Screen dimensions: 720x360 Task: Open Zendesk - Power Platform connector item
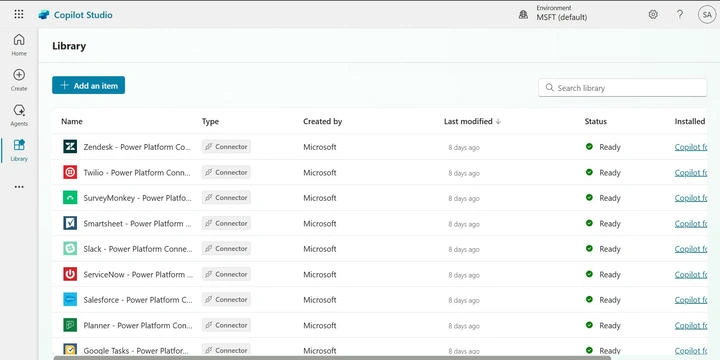coord(137,147)
